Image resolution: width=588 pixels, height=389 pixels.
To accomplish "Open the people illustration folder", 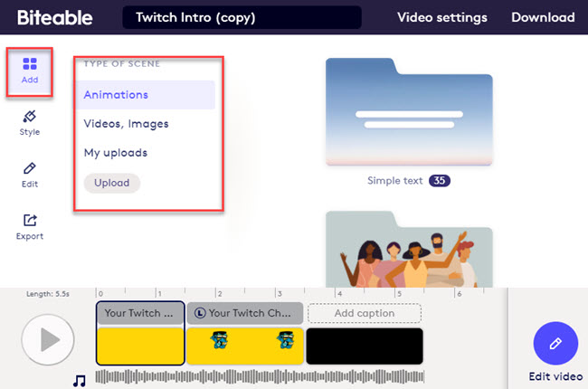I will pos(409,249).
